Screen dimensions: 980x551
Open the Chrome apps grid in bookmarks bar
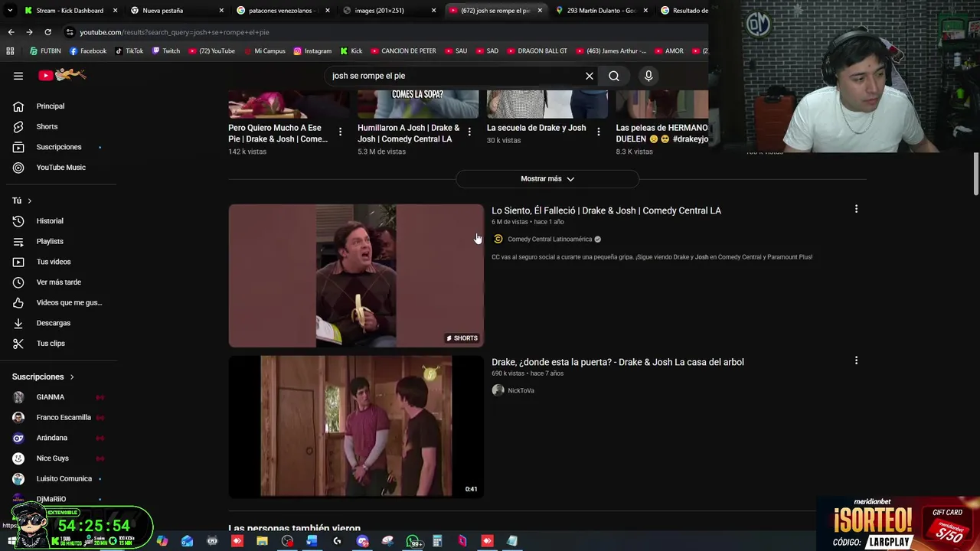tap(10, 51)
